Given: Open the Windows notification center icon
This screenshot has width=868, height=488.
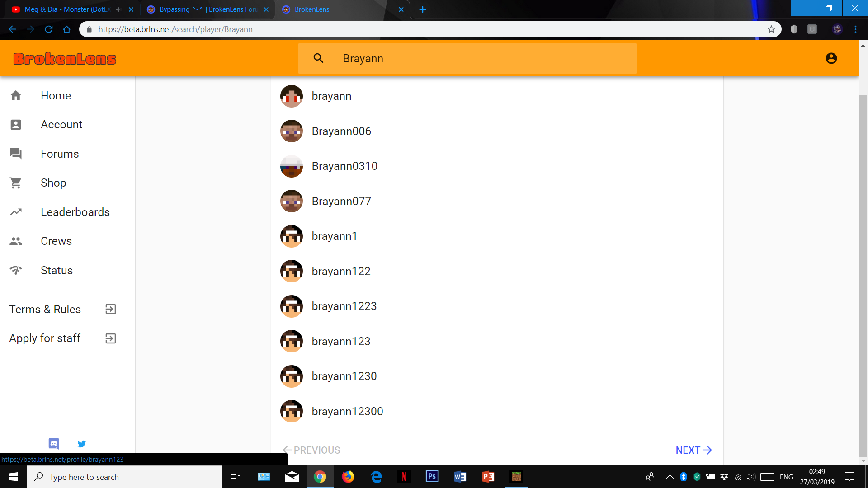Looking at the screenshot, I should [849, 477].
